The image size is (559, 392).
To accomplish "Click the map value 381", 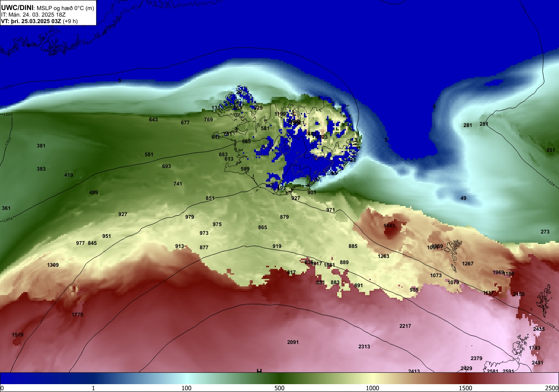I will point(41,146).
